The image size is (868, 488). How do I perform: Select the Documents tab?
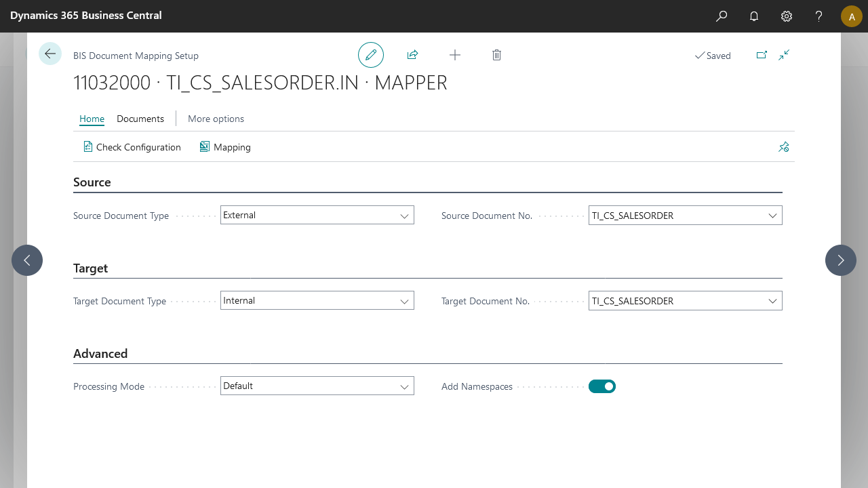click(x=140, y=119)
